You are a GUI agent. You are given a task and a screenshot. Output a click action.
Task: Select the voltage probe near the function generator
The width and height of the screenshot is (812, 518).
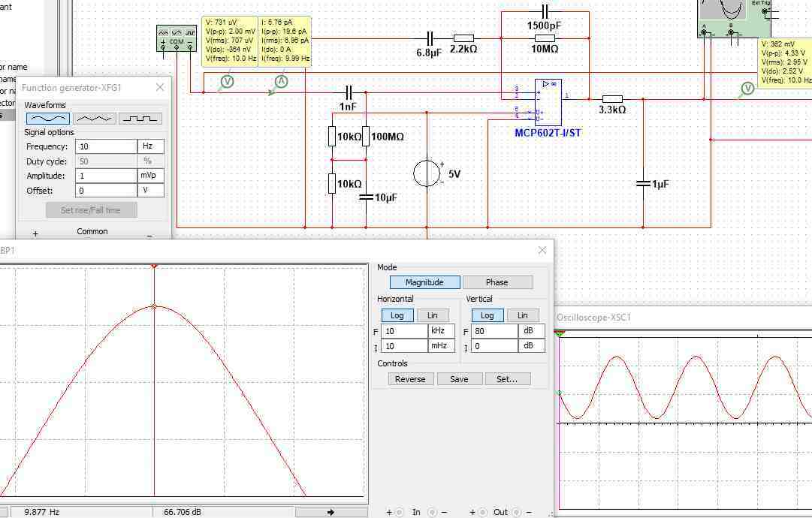(227, 81)
